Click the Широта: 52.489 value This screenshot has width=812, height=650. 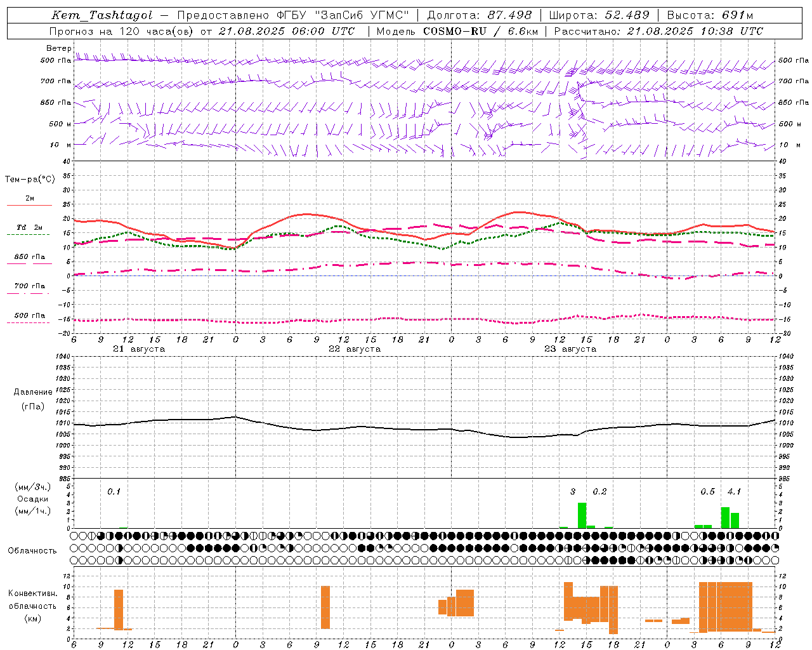(x=599, y=15)
